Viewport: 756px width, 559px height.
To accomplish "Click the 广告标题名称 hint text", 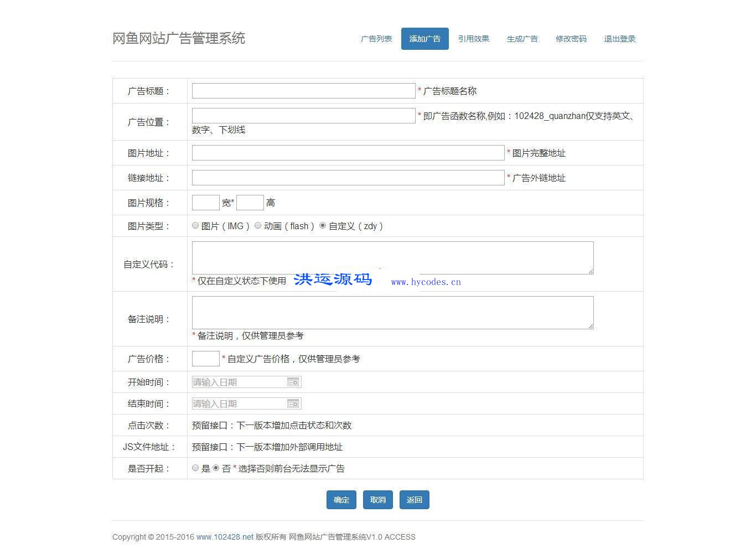I will [450, 91].
